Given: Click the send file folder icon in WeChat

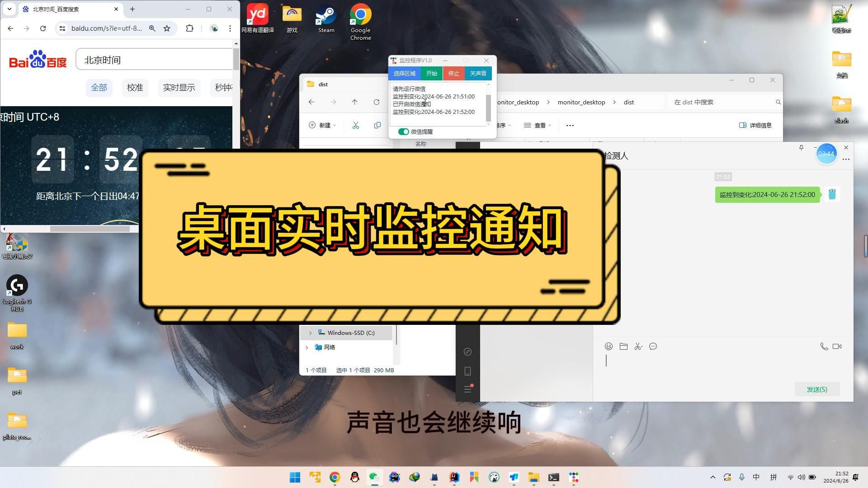Looking at the screenshot, I should tap(623, 347).
